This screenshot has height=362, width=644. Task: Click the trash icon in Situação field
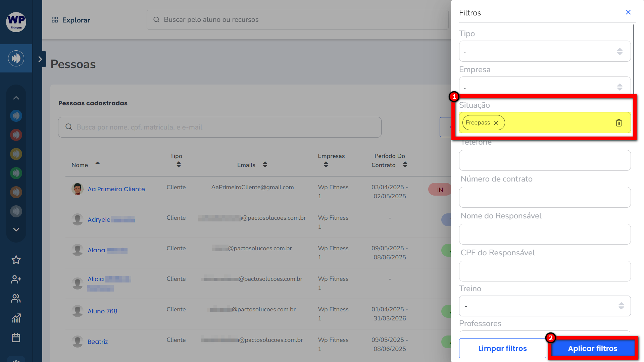click(x=619, y=123)
